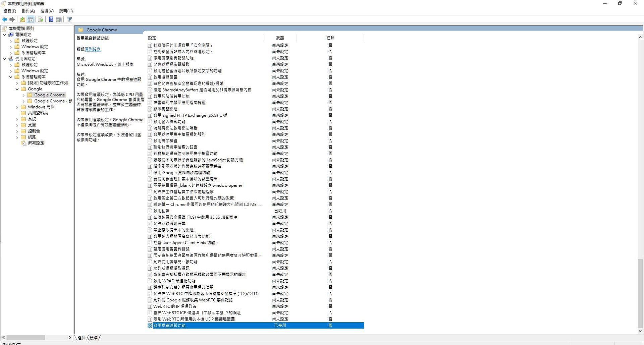Select the 共用資料夾 folder

point(37,113)
